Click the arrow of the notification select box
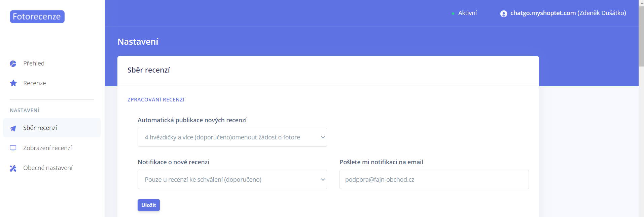Viewport: 644px width, 217px height. 323,179
